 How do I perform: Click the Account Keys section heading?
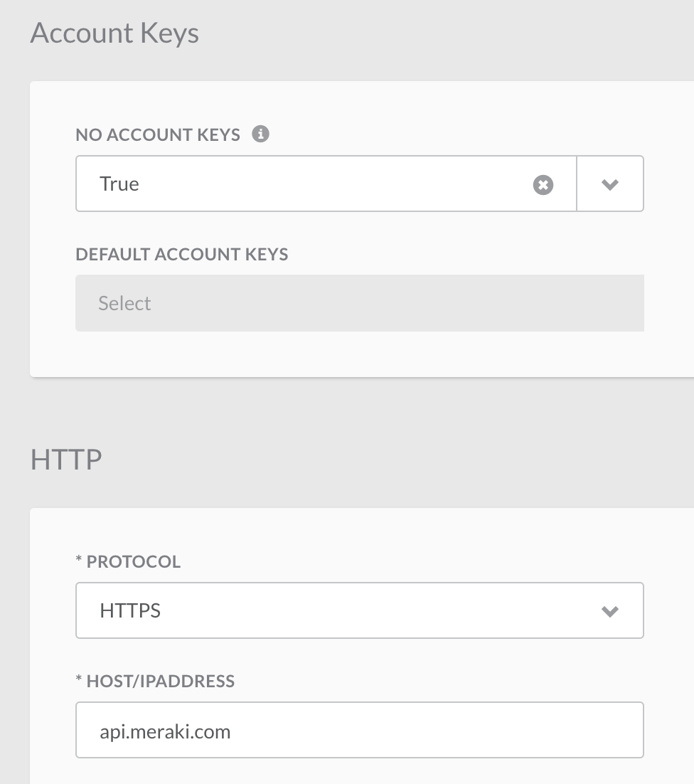point(114,33)
